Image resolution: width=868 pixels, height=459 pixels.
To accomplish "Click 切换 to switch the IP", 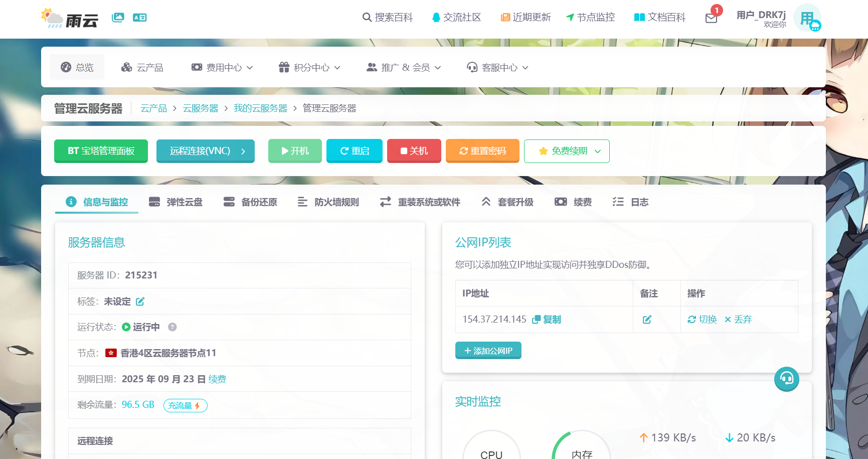I will [x=702, y=320].
